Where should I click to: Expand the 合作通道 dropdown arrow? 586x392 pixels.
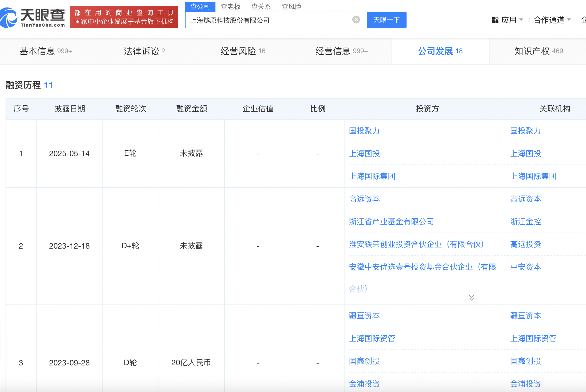[x=569, y=20]
